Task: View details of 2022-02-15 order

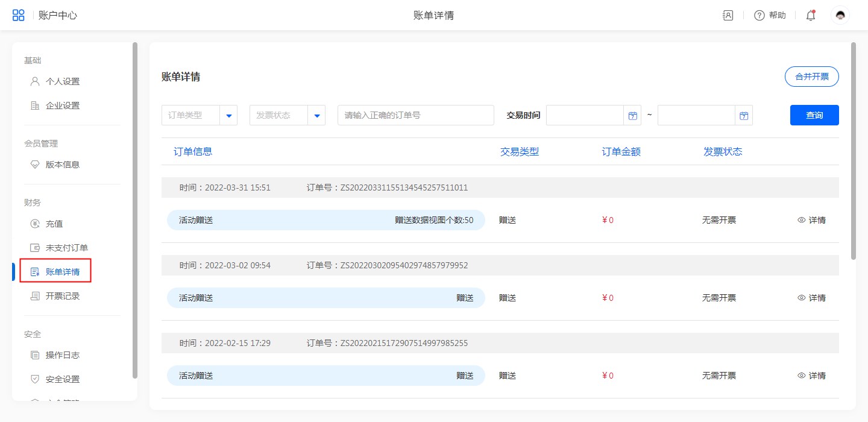Action: tap(811, 376)
